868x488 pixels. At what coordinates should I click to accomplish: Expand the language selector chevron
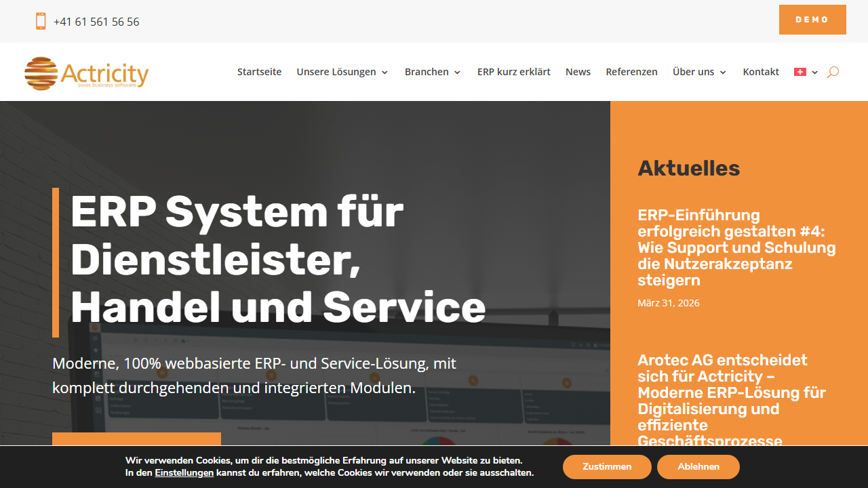[x=814, y=73]
